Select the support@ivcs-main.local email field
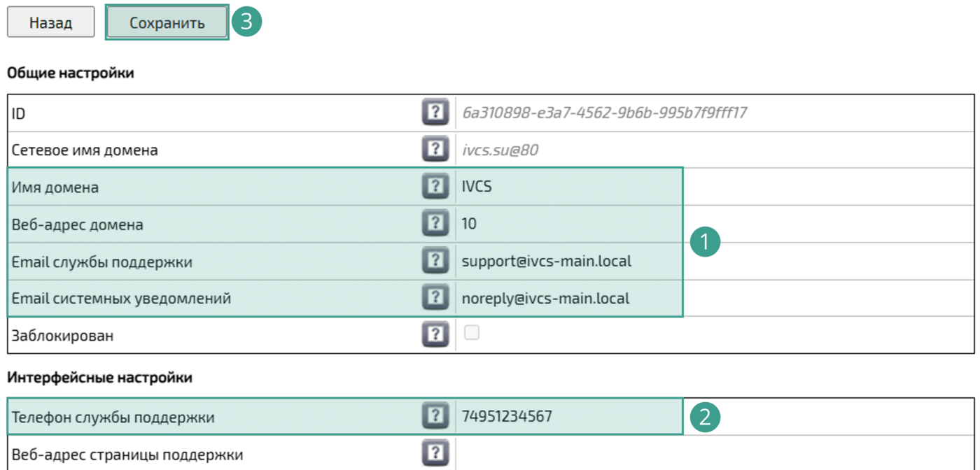Screen dimensions: 980x470 (x=567, y=261)
